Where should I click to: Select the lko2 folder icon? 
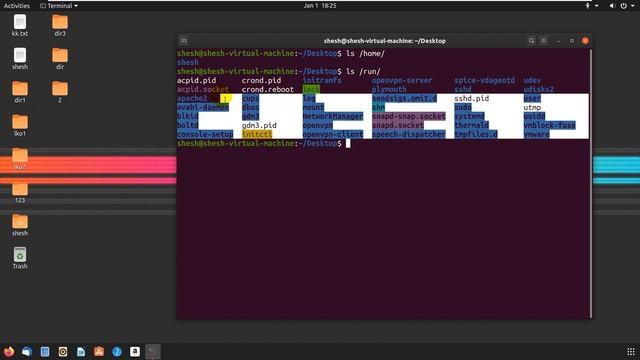pyautogui.click(x=20, y=159)
